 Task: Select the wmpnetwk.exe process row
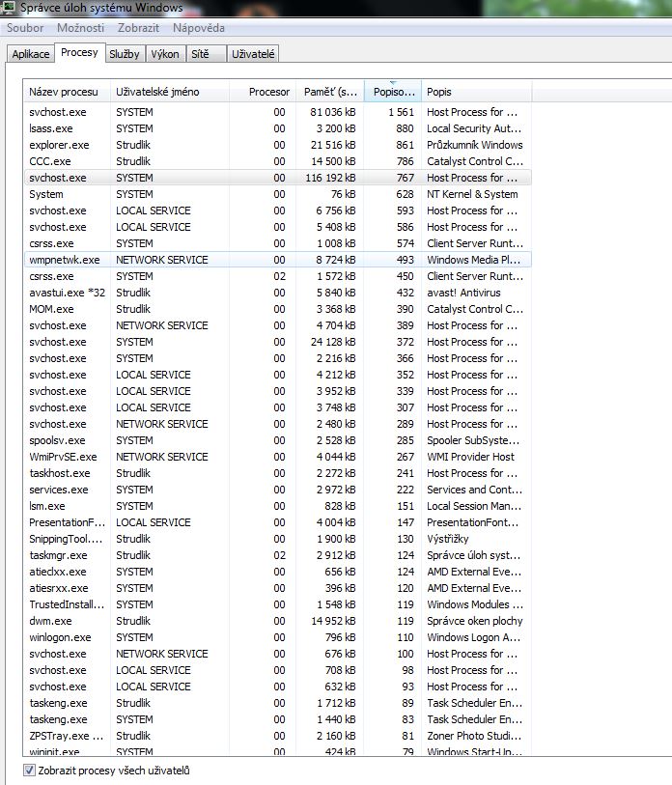pos(277,260)
